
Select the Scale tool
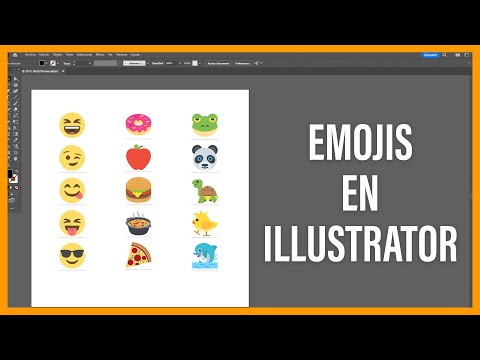pyautogui.click(x=16, y=115)
